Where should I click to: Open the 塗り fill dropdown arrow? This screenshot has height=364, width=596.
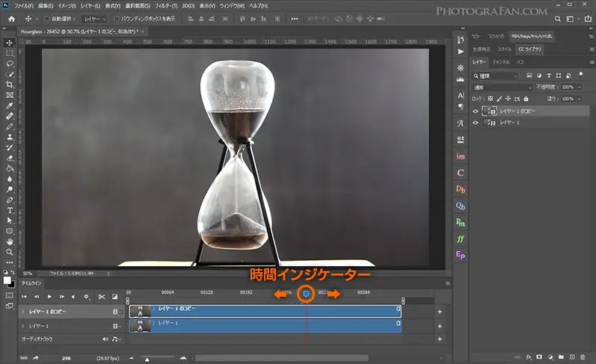click(x=580, y=99)
